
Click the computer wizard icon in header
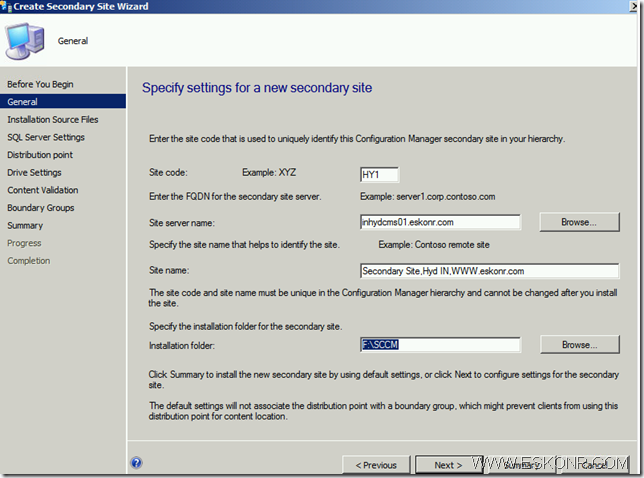tap(25, 41)
